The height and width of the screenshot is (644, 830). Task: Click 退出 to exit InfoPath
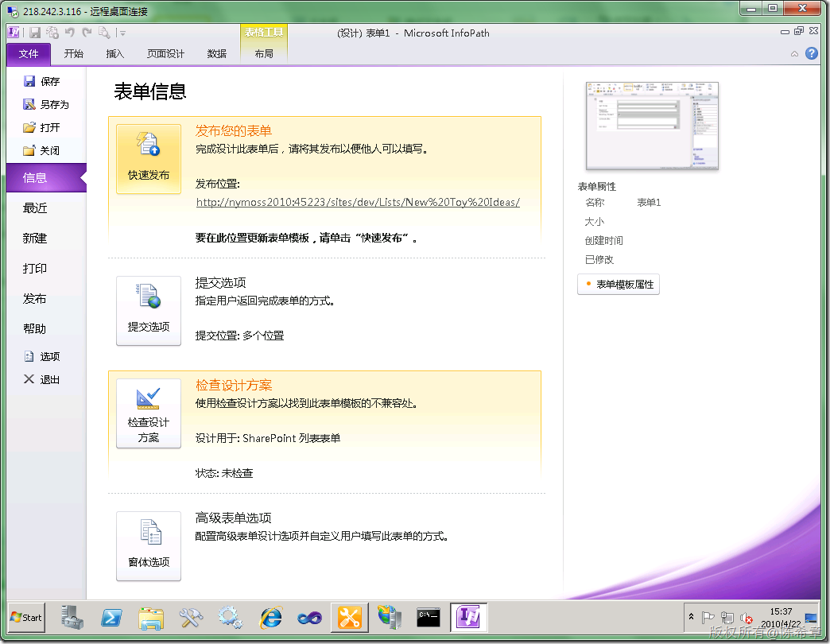point(42,379)
